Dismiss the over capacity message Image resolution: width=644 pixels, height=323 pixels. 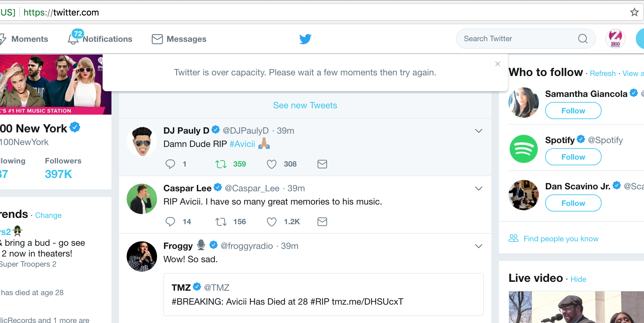pyautogui.click(x=498, y=64)
